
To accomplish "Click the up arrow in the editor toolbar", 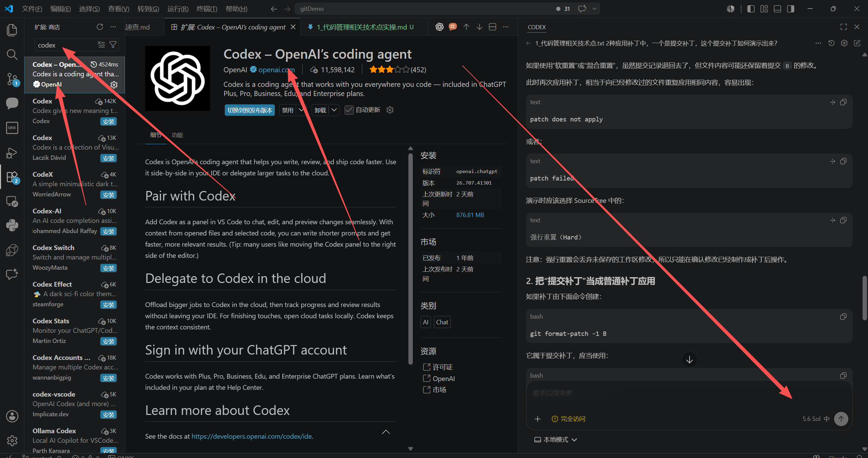I will [466, 27].
